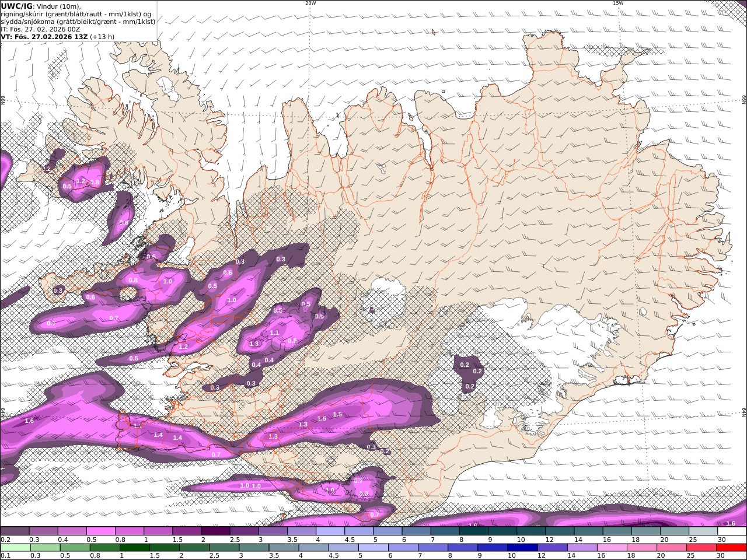
Task: Select the white swatch after 30 in upper legend
Action: 732,531
